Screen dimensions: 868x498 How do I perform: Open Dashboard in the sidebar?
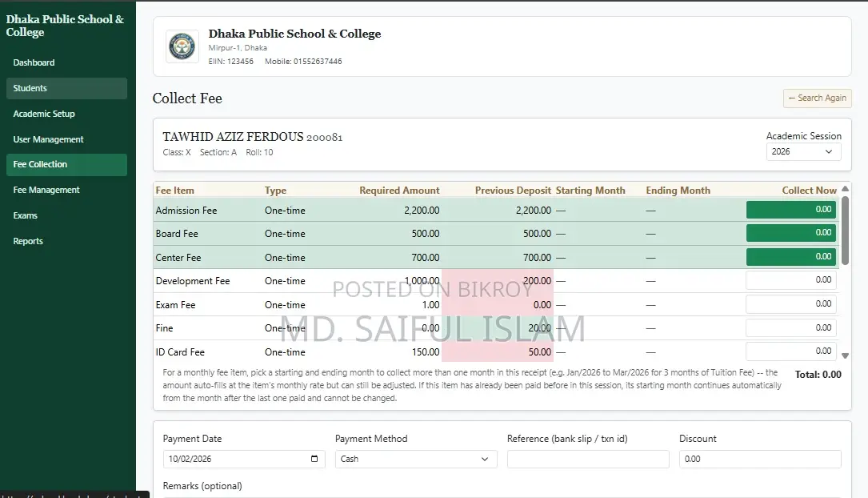66,62
